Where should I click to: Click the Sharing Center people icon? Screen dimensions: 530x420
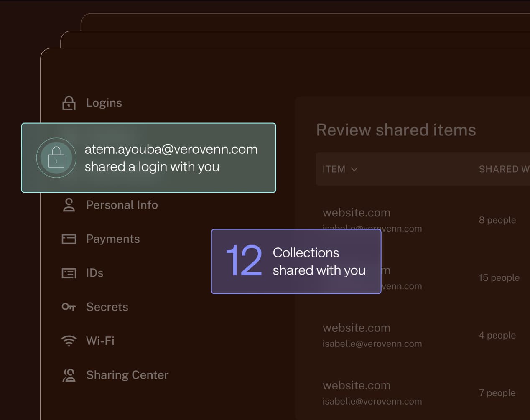pos(69,375)
